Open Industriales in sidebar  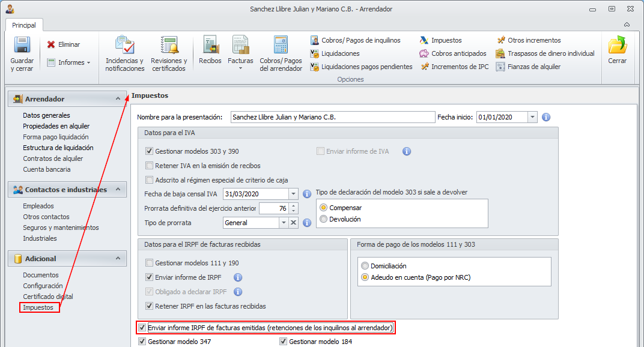point(40,238)
